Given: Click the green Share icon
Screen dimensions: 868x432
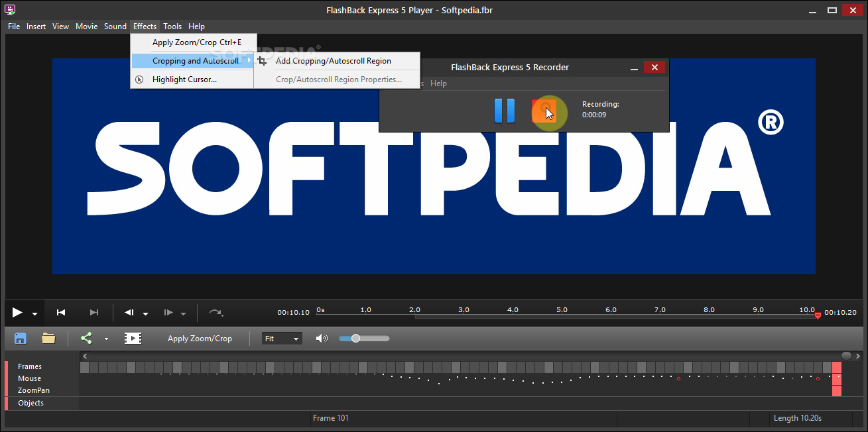Looking at the screenshot, I should [86, 338].
